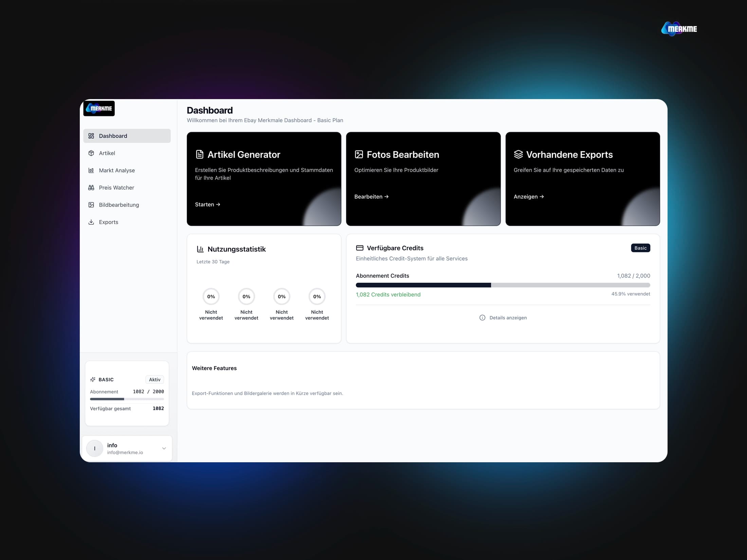Click the Artikel Generator document icon
The height and width of the screenshot is (560, 747).
[200, 154]
